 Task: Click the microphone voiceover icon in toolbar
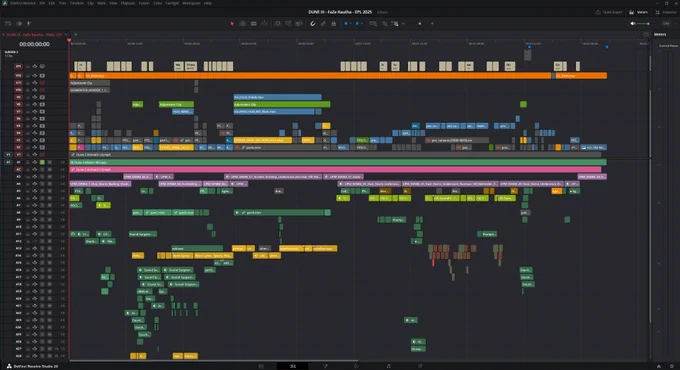click(x=29, y=23)
